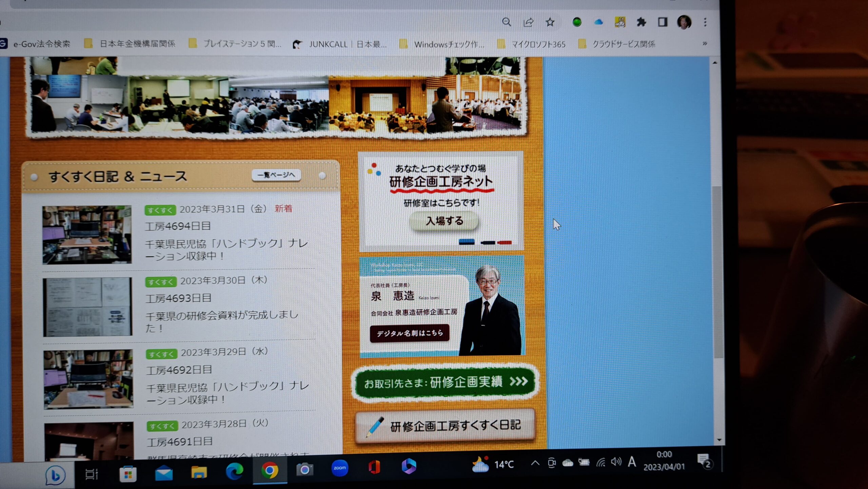Click the blue cloud extension icon
The height and width of the screenshot is (489, 868).
tap(598, 22)
